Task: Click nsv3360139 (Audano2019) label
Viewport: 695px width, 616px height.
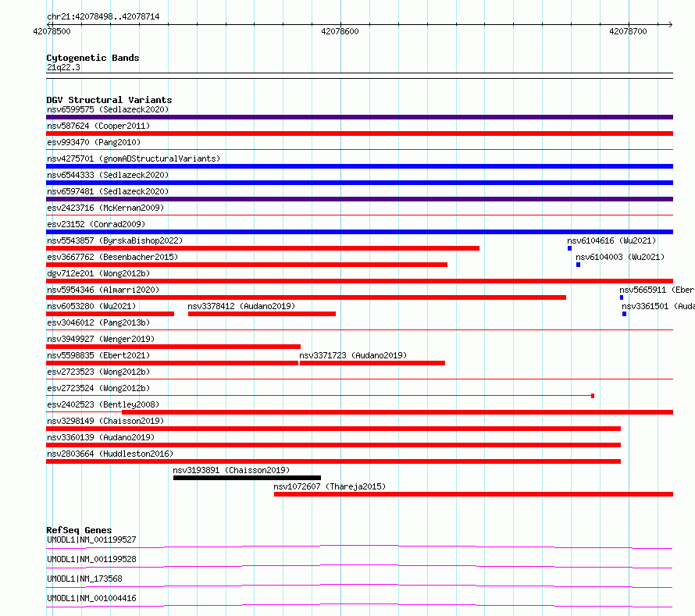Action: (x=101, y=437)
